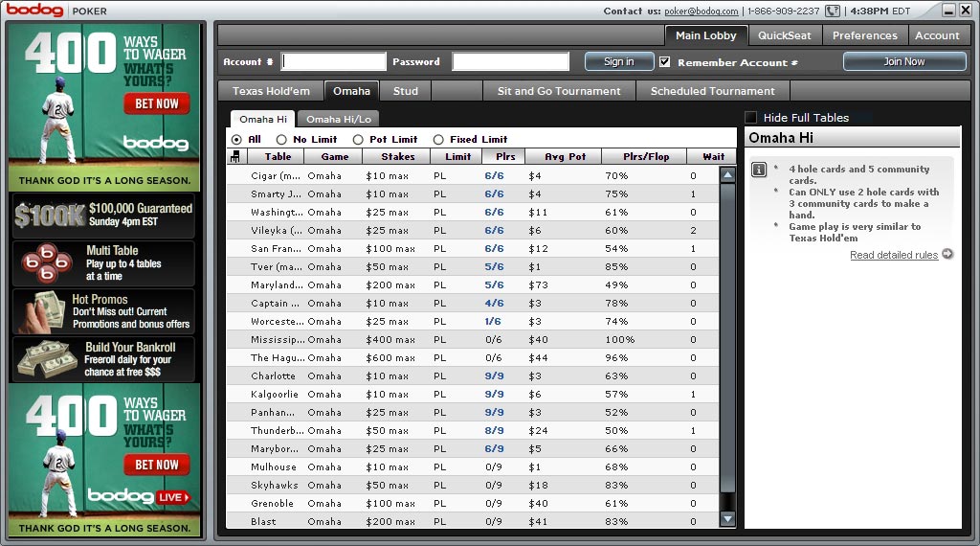The image size is (980, 546).
Task: Click the table list scrollbar thumb
Action: [727, 338]
